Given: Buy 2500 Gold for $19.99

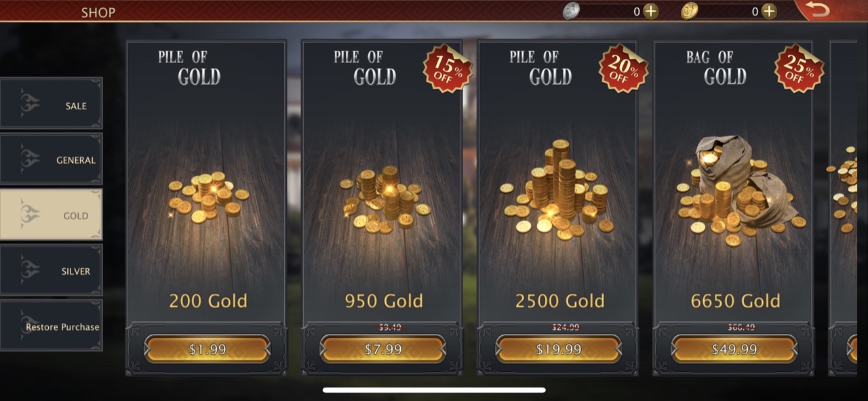Looking at the screenshot, I should tap(558, 349).
